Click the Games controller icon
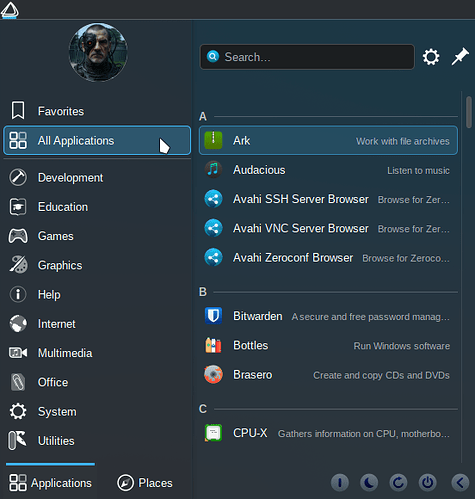This screenshot has height=499, width=475. coord(18,236)
